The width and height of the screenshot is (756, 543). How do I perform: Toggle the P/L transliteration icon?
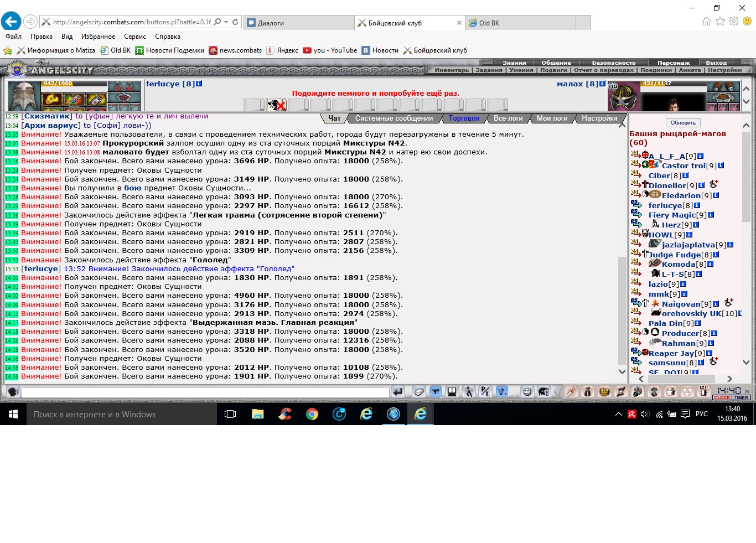485,392
